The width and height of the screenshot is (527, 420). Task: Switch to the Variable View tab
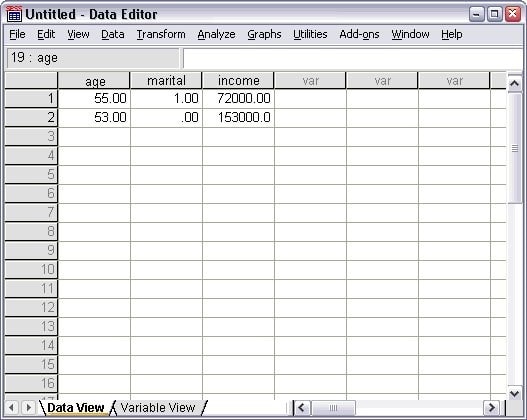pyautogui.click(x=158, y=408)
